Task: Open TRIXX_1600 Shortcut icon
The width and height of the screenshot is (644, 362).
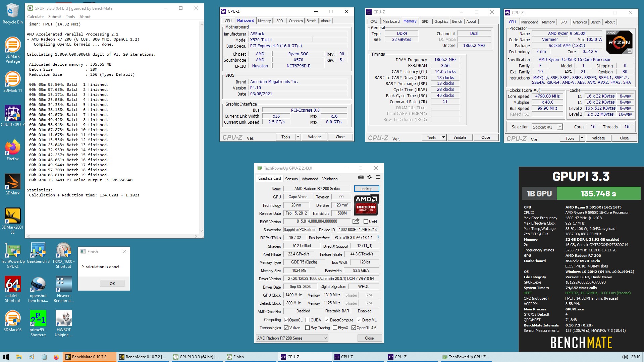Action: pos(63,255)
